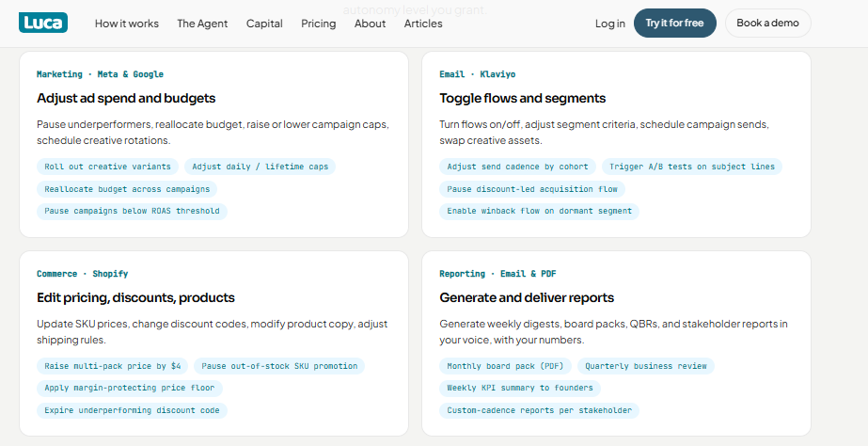Click the Weekly KPI summary to founders tag
868x446 pixels.
520,389
